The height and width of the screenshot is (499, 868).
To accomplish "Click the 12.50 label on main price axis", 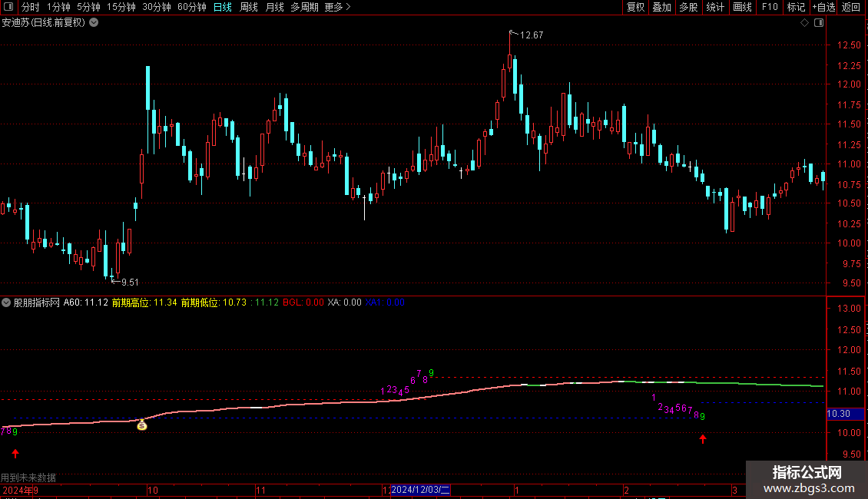I will [849, 45].
